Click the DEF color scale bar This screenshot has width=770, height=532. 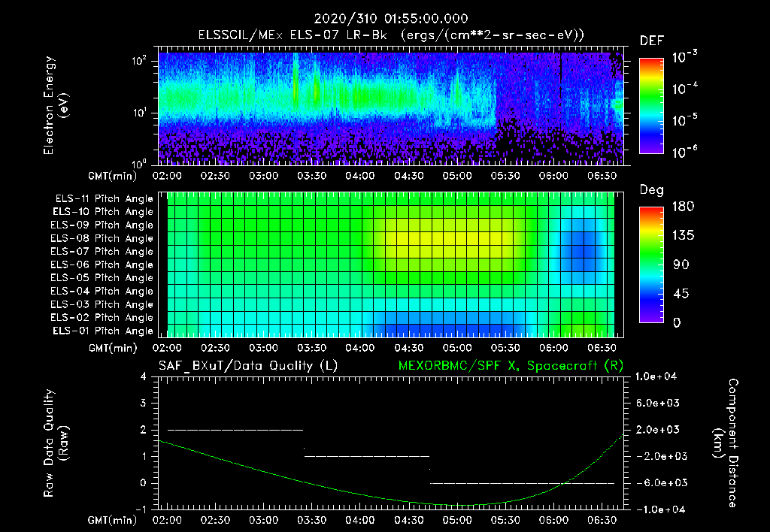(651, 106)
